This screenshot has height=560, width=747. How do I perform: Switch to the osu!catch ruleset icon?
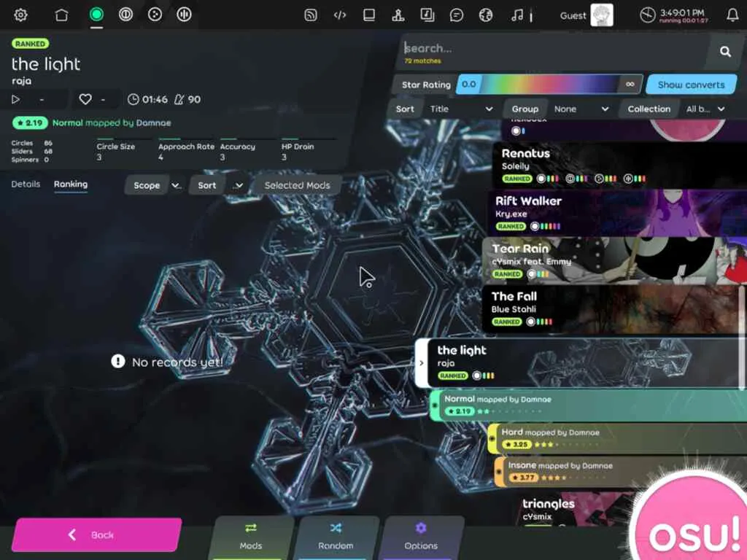click(x=155, y=15)
